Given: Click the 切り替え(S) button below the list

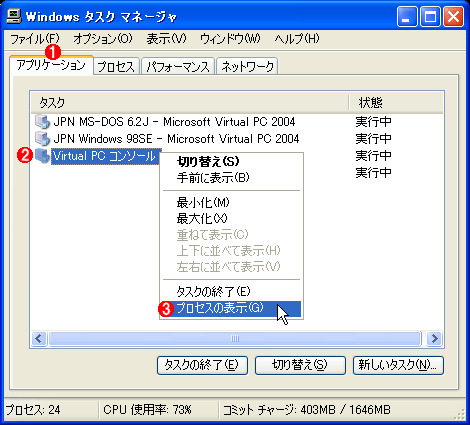Looking at the screenshot, I should (300, 365).
